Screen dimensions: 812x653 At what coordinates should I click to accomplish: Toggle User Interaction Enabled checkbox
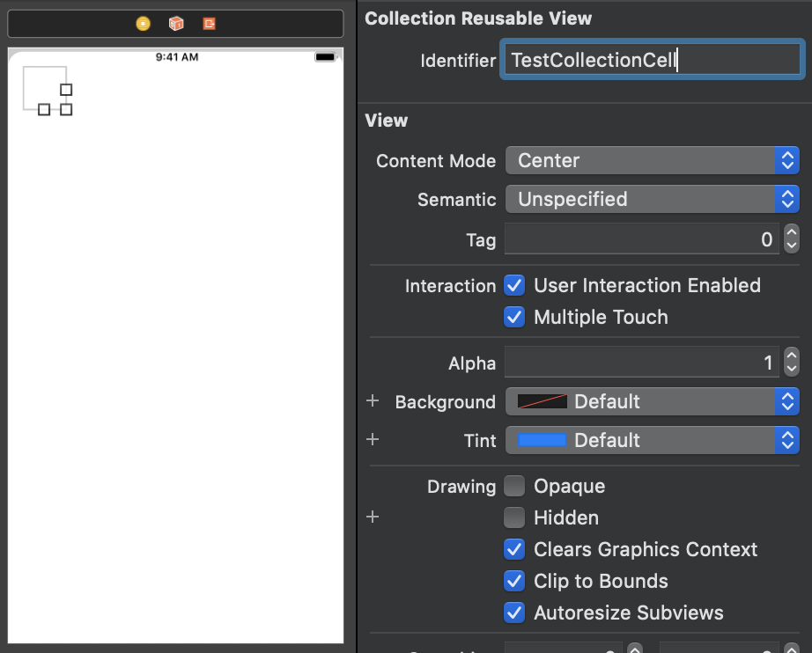pyautogui.click(x=514, y=285)
